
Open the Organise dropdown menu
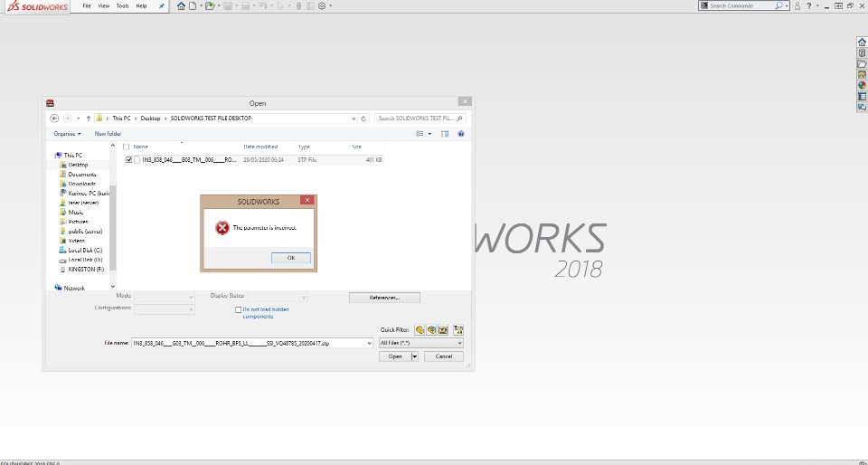(x=67, y=133)
